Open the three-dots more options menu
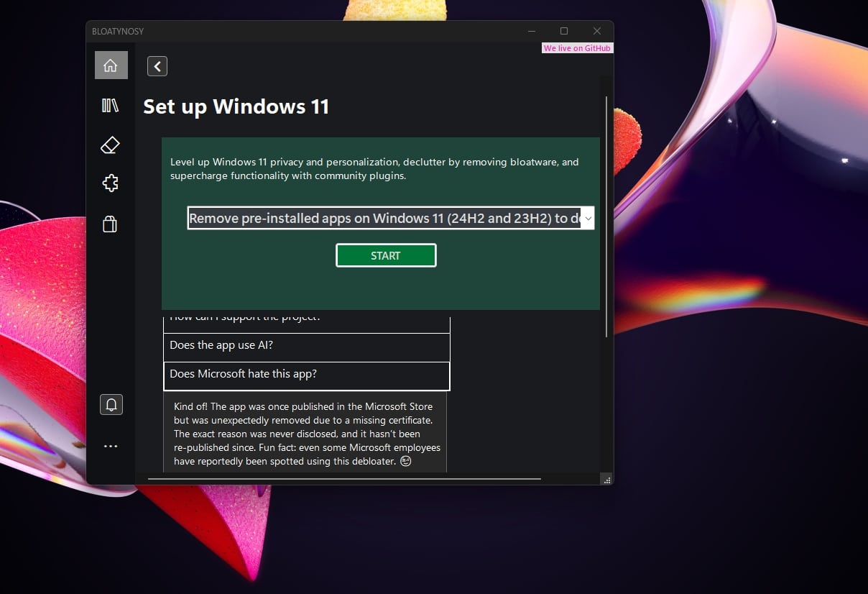Viewport: 868px width, 594px height. [x=110, y=447]
